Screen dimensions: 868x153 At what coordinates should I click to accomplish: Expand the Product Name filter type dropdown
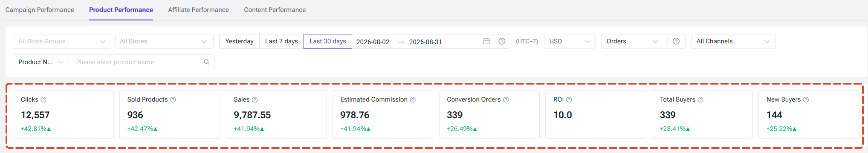(41, 62)
